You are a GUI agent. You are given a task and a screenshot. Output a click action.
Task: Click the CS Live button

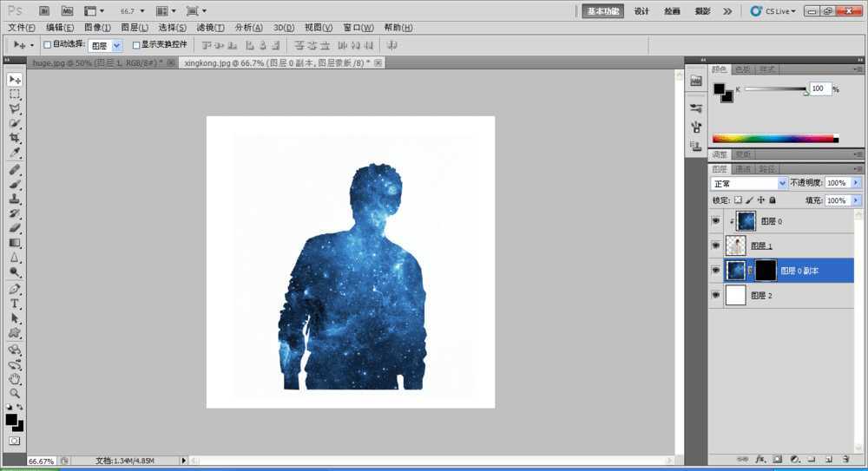click(773, 11)
